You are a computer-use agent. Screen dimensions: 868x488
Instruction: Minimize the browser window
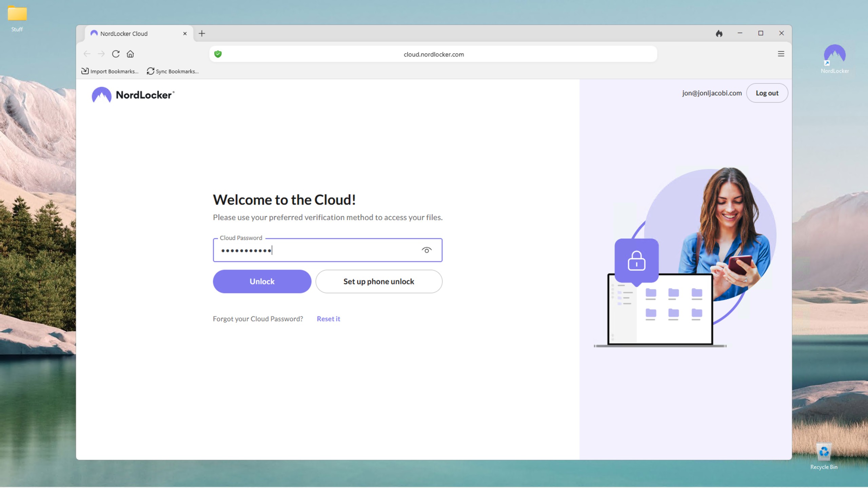pyautogui.click(x=740, y=33)
